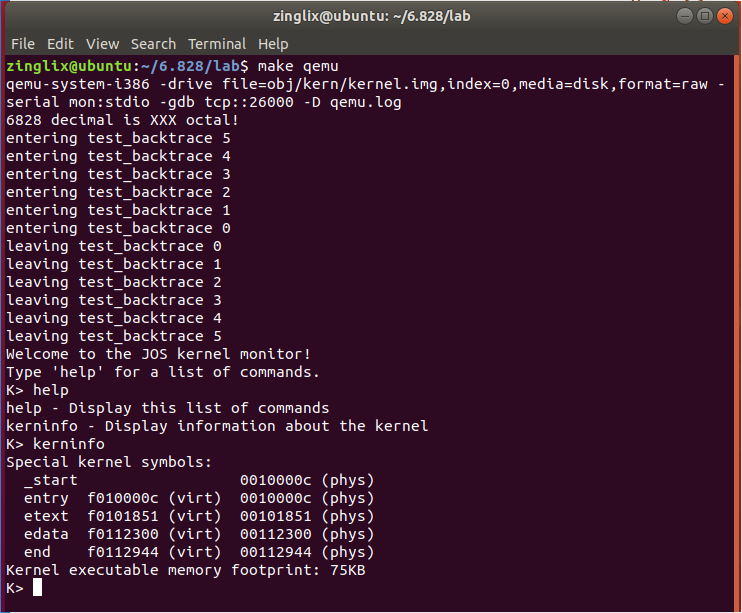Click the 'leaving test_backtrace 0' line
The width and height of the screenshot is (742, 613).
114,246
